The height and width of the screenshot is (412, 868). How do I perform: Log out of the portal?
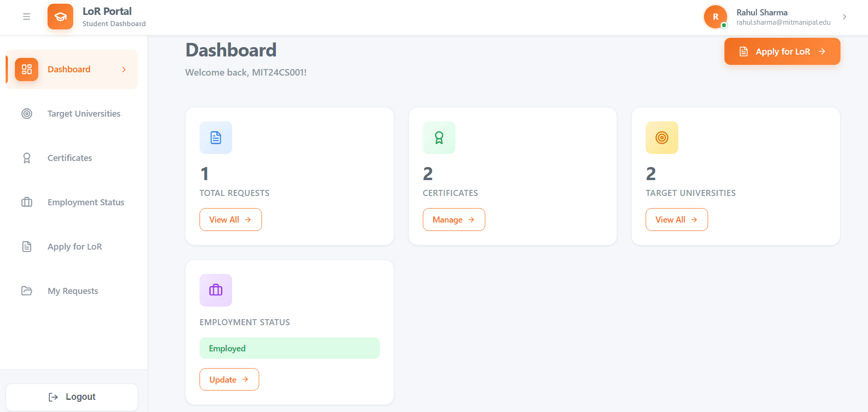72,397
